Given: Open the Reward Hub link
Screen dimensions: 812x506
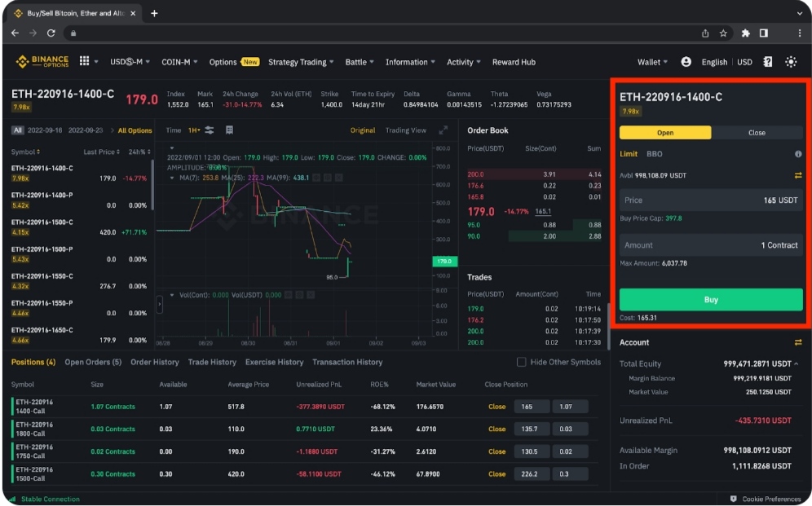Looking at the screenshot, I should pos(514,62).
